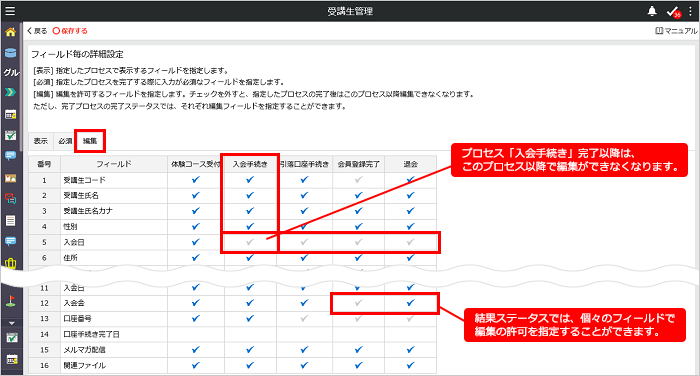Open the red and teal chat sidebar icon

click(10, 198)
